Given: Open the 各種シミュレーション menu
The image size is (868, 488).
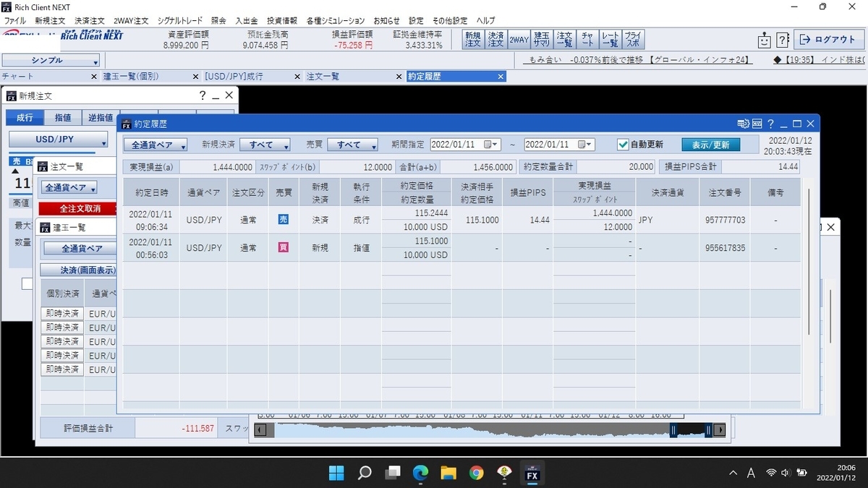Looking at the screenshot, I should click(335, 21).
